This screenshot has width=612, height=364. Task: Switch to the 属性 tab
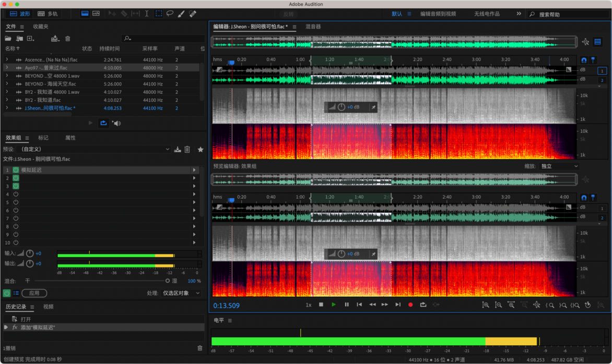coord(70,138)
